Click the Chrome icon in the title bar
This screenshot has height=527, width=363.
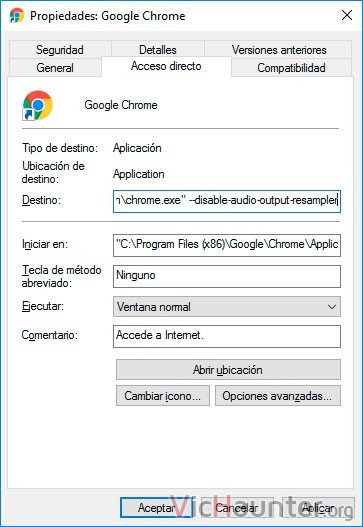[x=17, y=15]
